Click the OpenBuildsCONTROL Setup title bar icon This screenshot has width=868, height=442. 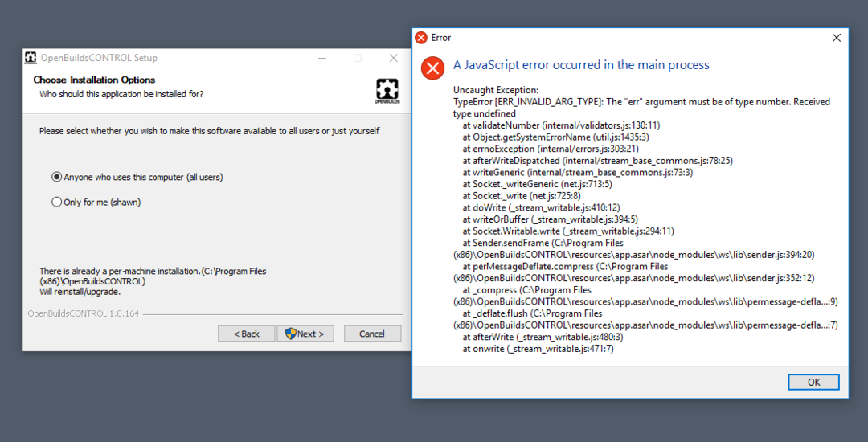[31, 58]
